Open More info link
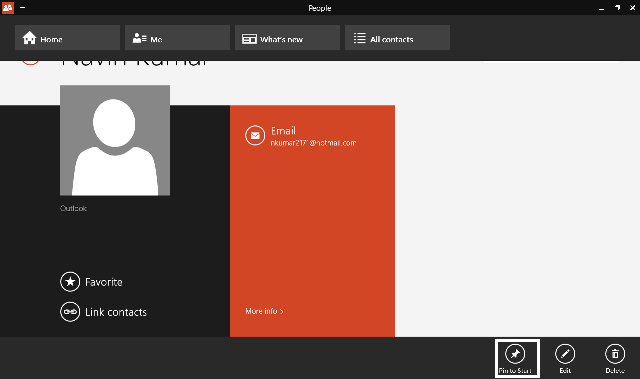 pos(264,311)
